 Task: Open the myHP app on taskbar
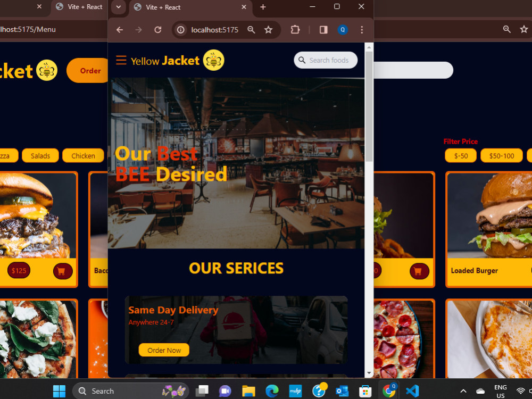click(295, 391)
